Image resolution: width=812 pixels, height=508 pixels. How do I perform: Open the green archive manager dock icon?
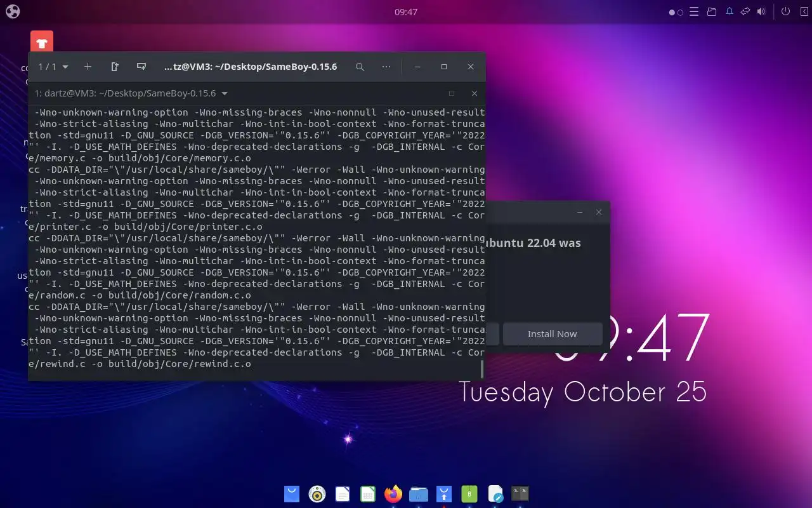469,493
